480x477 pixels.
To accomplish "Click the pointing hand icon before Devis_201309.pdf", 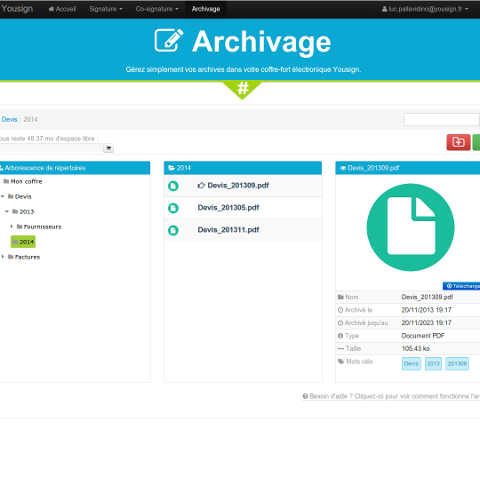I will [201, 185].
